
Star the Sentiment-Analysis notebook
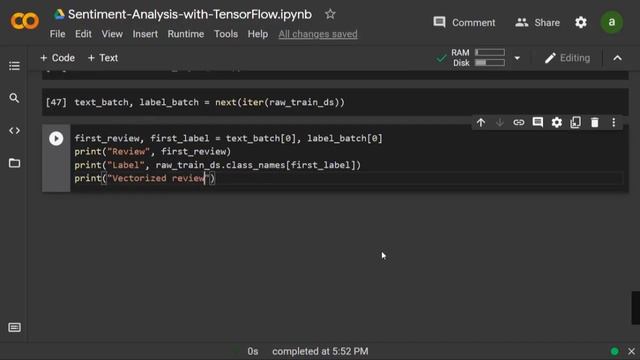(330, 14)
